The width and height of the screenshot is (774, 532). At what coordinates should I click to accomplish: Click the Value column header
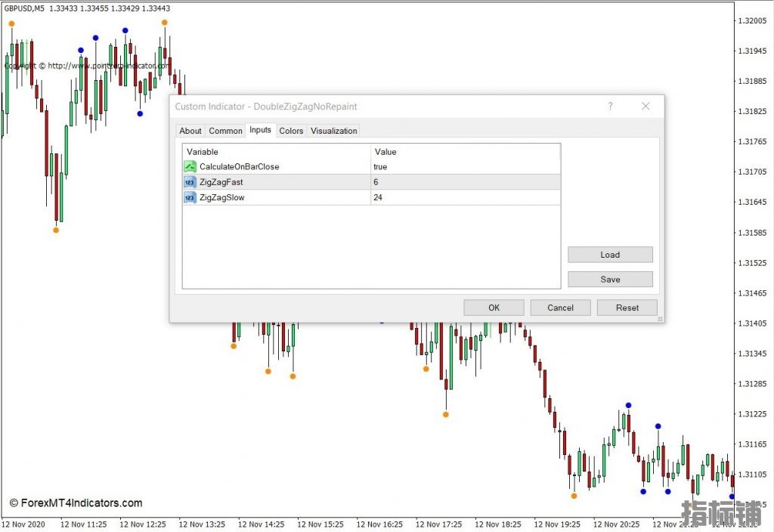pos(465,152)
